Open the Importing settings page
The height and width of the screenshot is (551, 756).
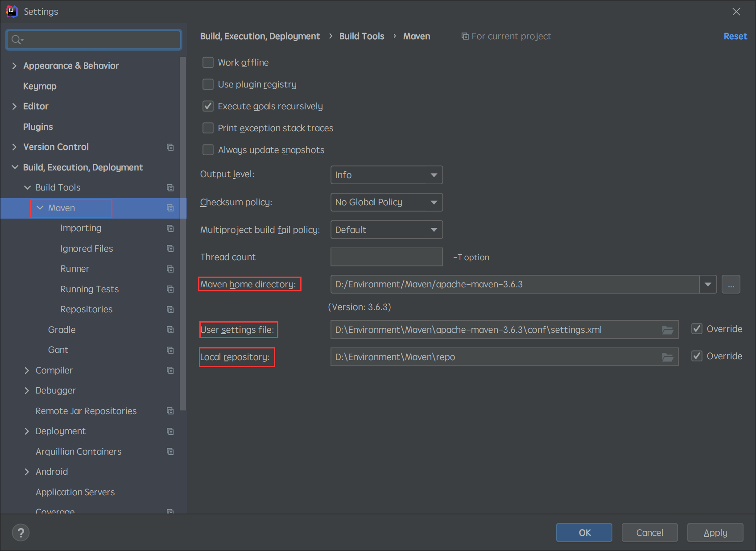point(81,228)
